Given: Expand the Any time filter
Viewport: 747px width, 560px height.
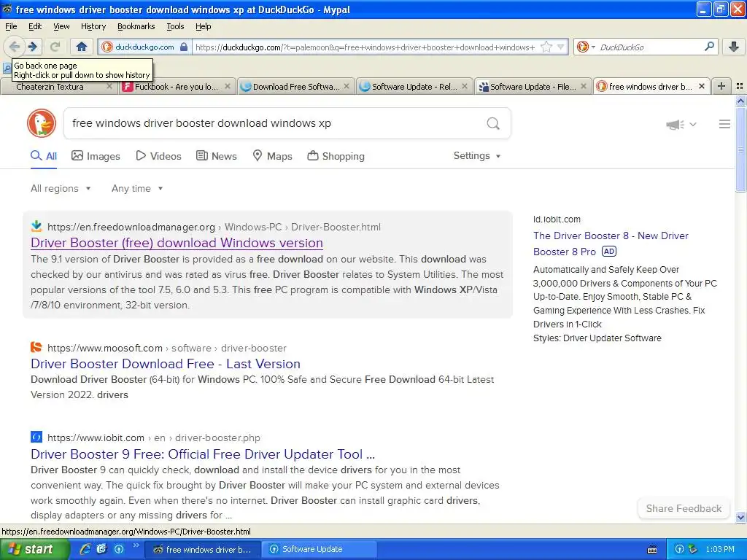Looking at the screenshot, I should coord(137,189).
